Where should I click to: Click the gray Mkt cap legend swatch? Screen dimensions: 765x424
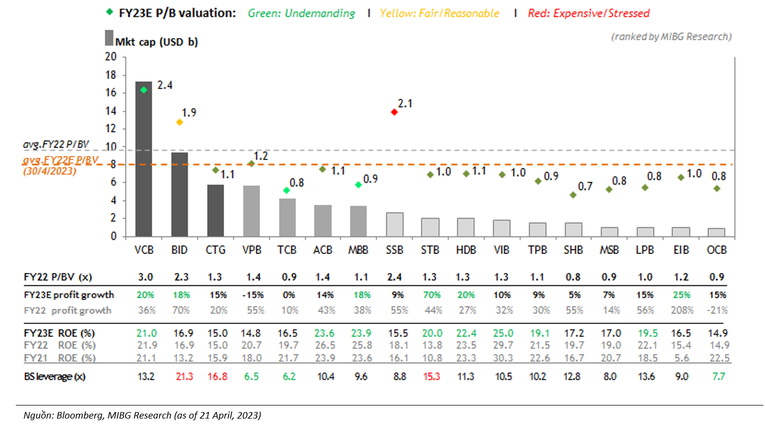coord(109,38)
